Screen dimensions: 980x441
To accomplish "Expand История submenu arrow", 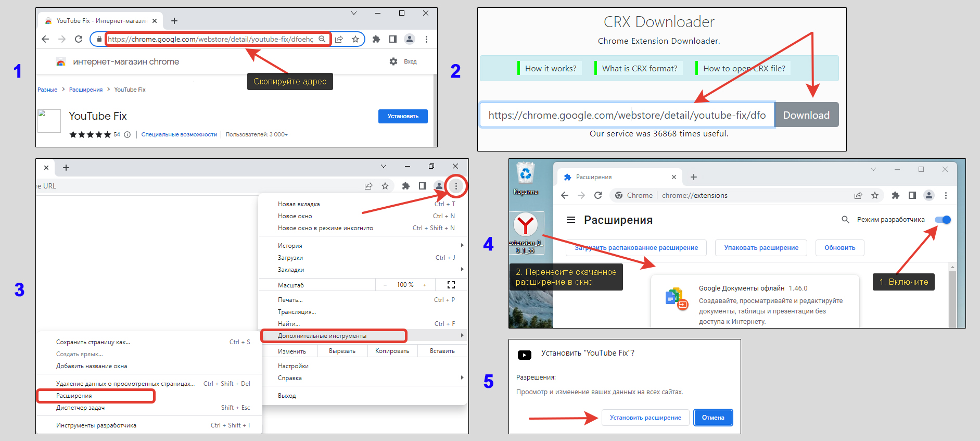I will tap(462, 245).
